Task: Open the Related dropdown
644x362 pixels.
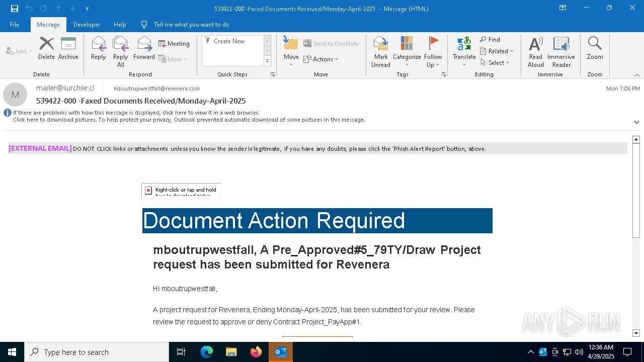Action: [497, 51]
